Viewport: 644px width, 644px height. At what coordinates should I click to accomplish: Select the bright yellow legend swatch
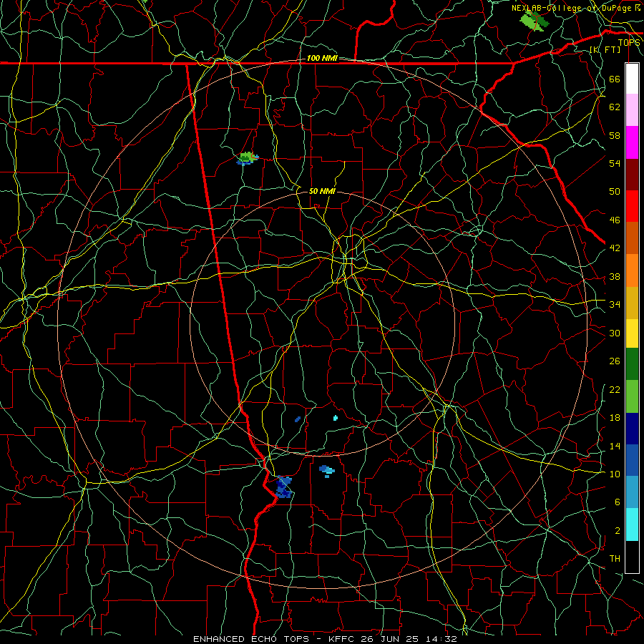pyautogui.click(x=632, y=333)
